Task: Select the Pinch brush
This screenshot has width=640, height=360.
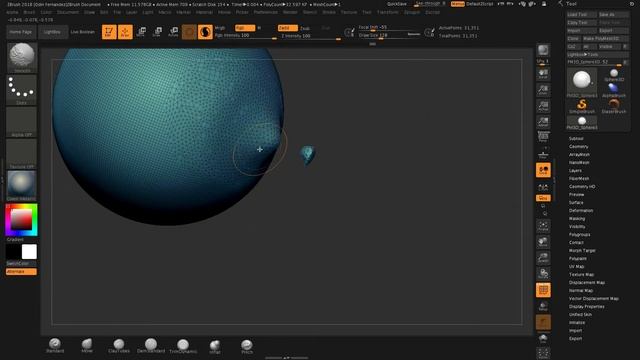Action: click(247, 347)
